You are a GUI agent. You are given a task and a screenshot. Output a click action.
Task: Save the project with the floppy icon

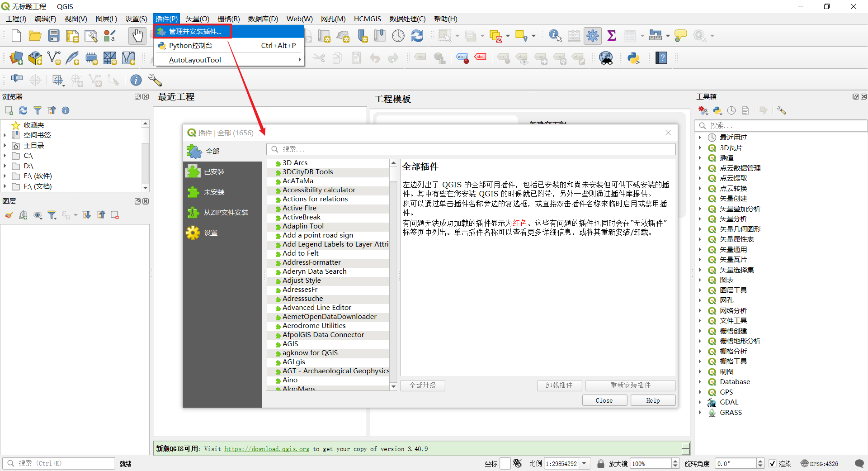pyautogui.click(x=54, y=36)
